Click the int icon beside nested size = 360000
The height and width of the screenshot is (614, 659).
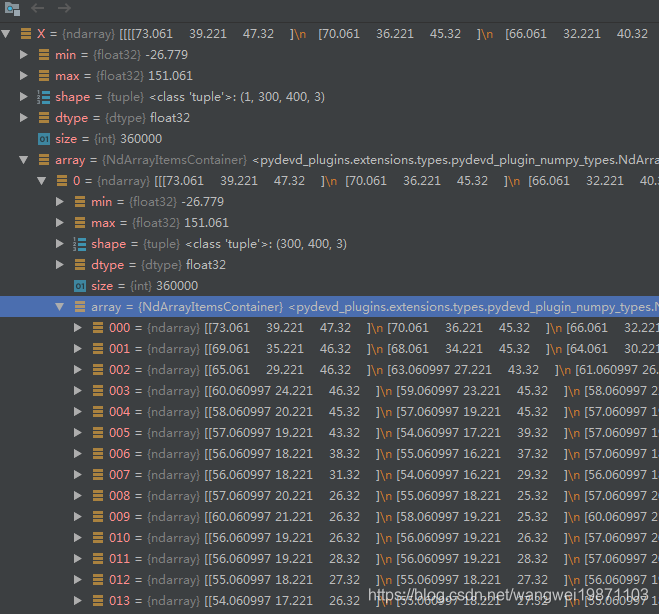click(80, 286)
